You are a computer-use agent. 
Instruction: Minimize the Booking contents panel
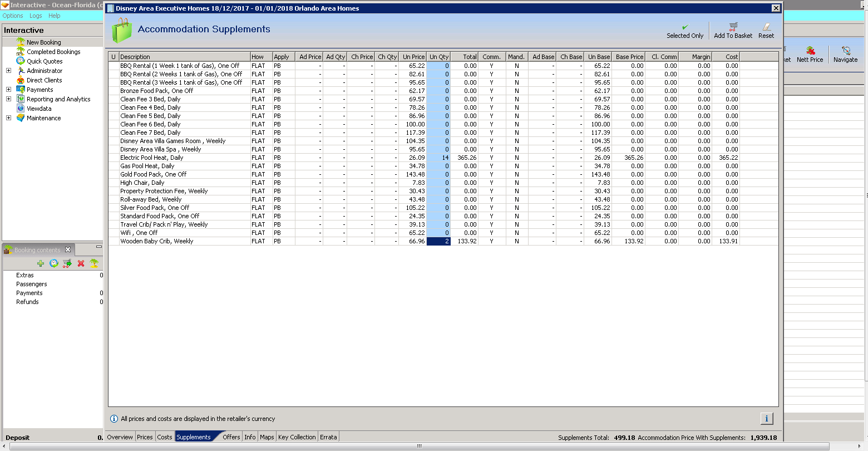point(99,247)
